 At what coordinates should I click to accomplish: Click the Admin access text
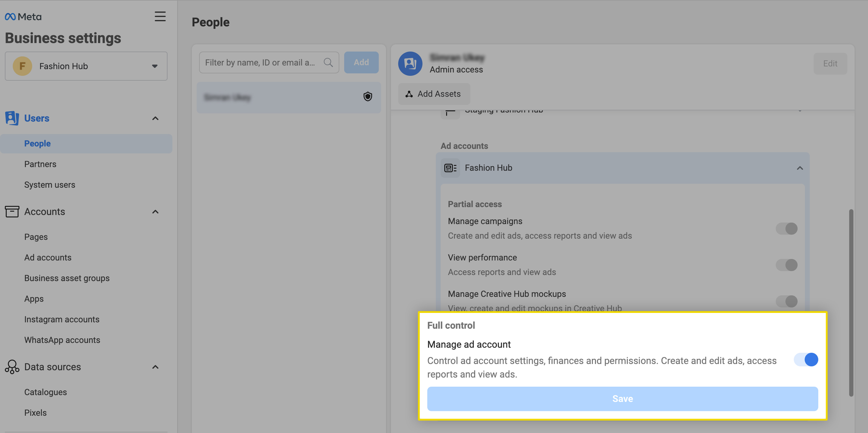(x=456, y=69)
